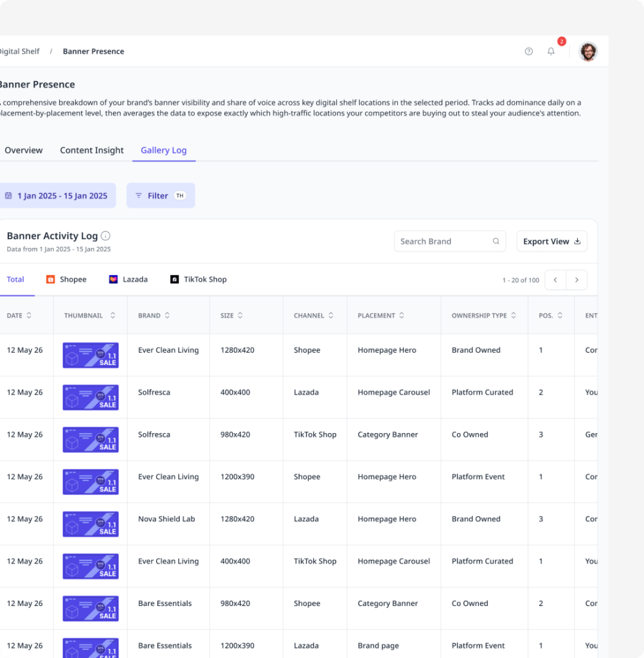The width and height of the screenshot is (644, 658).
Task: Sort table by Brand column
Action: point(167,316)
